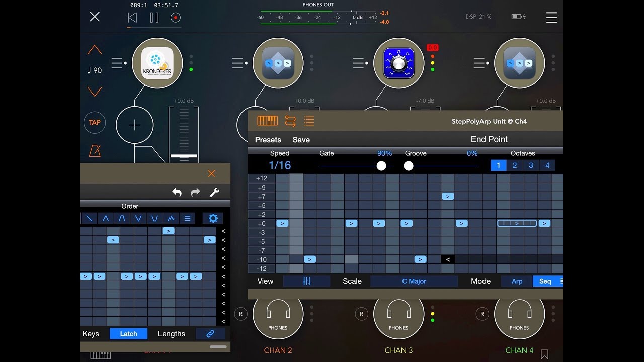The width and height of the screenshot is (644, 362).
Task: Open the C Major scale dropdown
Action: 414,281
